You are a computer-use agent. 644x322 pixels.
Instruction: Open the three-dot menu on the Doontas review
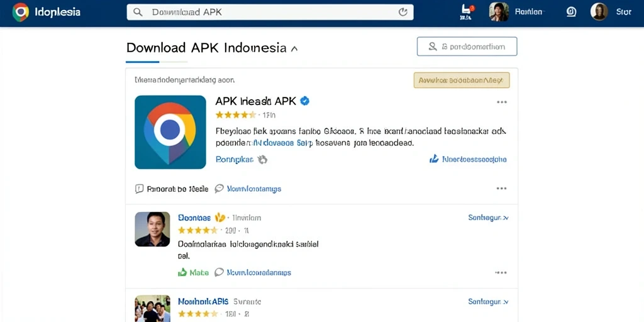pyautogui.click(x=501, y=272)
